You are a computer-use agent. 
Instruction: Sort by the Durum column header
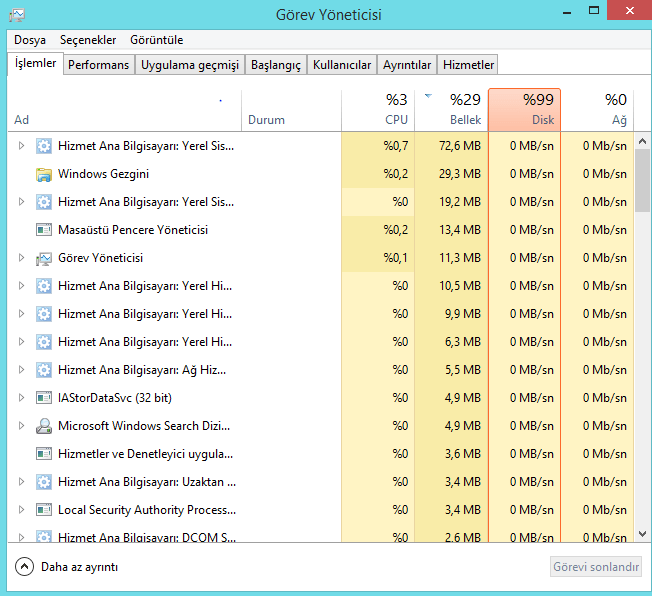[x=291, y=110]
